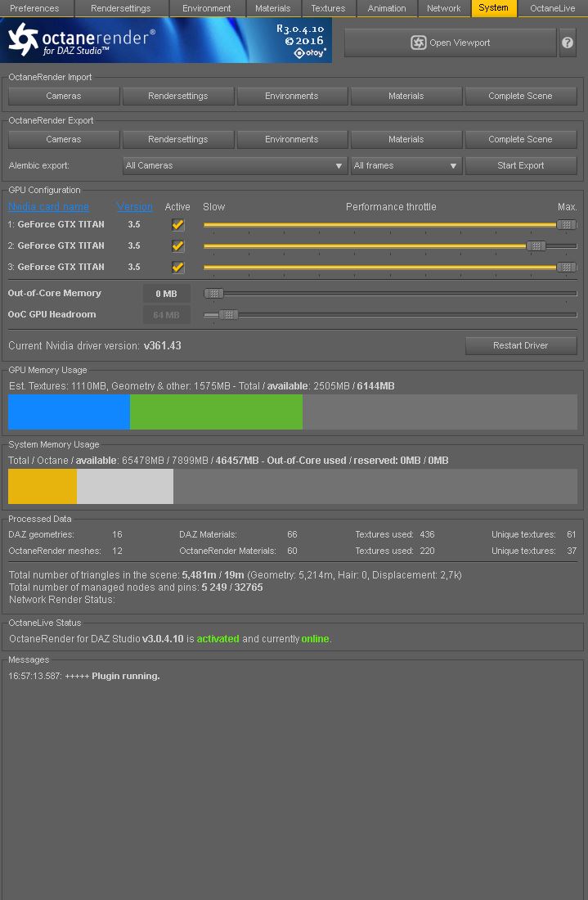Open the All frames dropdown
This screenshot has height=900, width=588.
(x=406, y=165)
